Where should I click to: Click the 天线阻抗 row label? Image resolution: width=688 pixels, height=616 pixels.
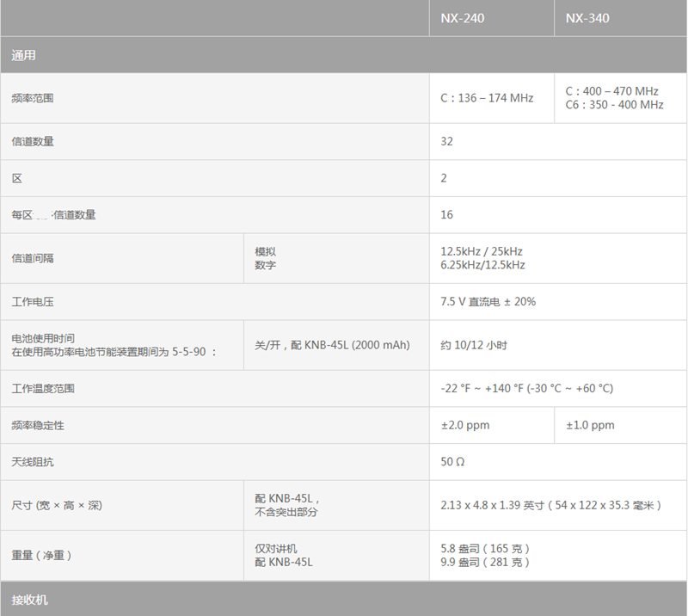[x=33, y=462]
